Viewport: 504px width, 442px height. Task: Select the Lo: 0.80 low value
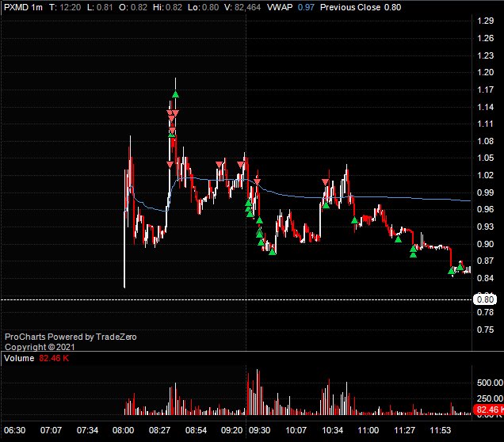pos(203,7)
